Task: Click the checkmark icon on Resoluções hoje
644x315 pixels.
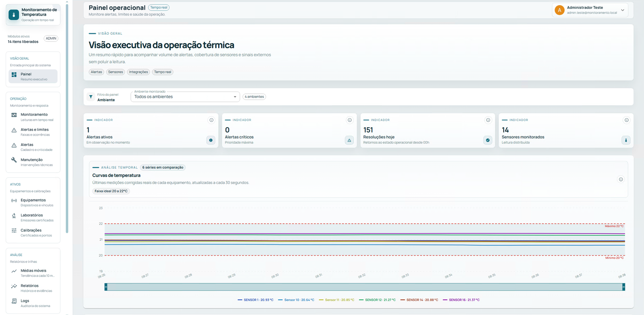Action: (488, 140)
